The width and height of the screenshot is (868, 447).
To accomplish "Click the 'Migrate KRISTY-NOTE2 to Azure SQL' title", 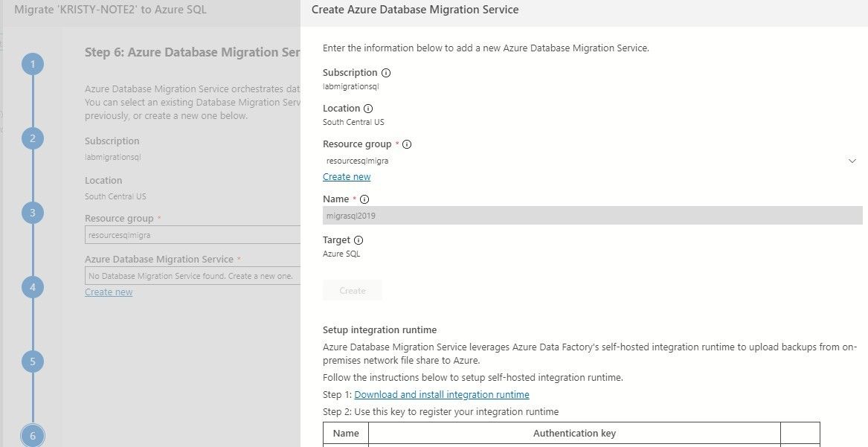I will tap(110, 10).
